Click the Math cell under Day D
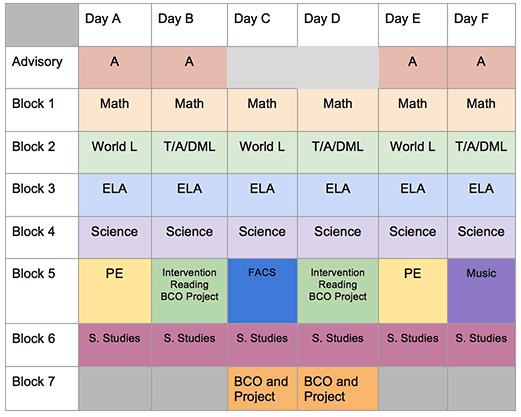 [338, 110]
